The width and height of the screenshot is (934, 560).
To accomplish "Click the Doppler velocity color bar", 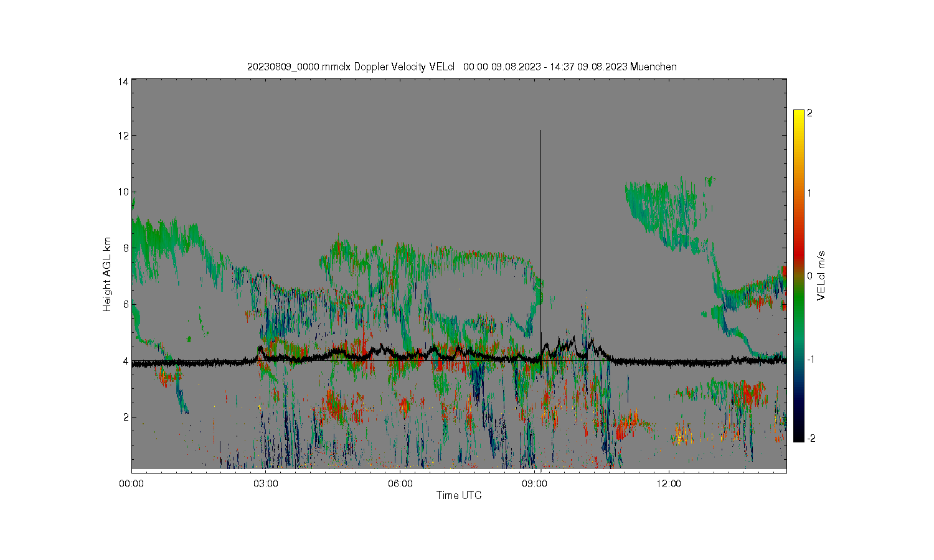I will click(x=799, y=276).
